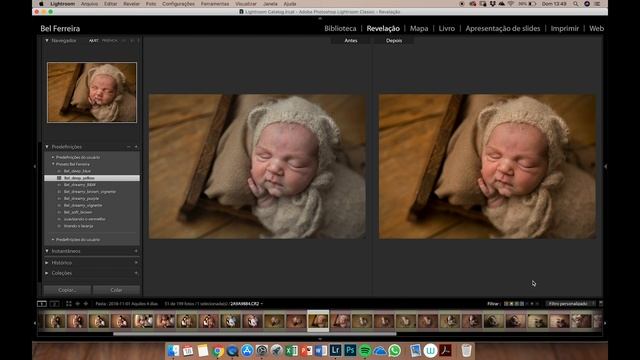
Task: Select the highlighted filmstrip thumbnail
Action: click(318, 321)
